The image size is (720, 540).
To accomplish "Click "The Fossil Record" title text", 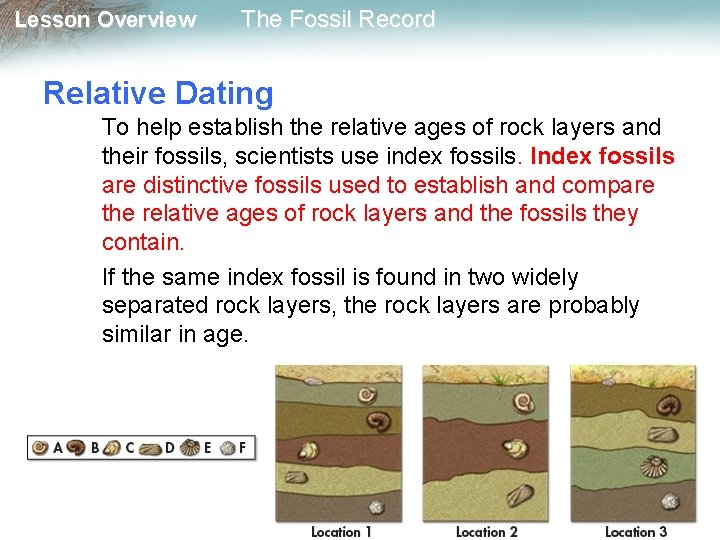I will click(x=338, y=19).
